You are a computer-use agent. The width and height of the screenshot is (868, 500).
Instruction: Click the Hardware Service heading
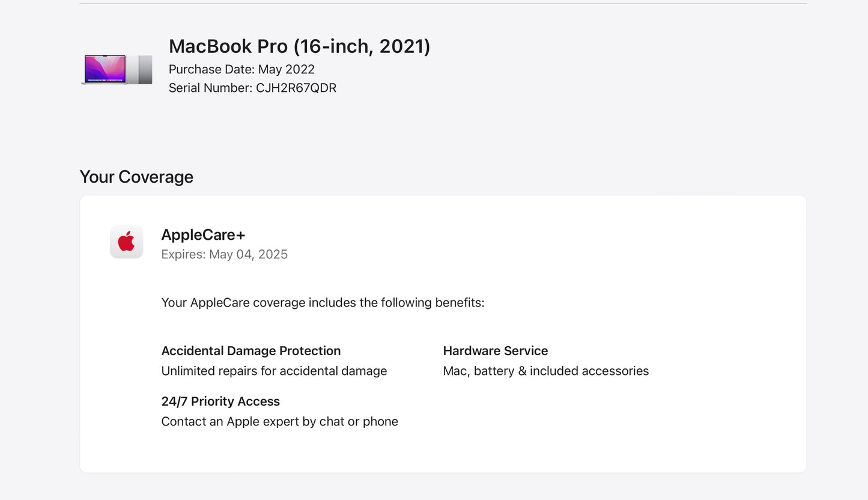(x=495, y=351)
